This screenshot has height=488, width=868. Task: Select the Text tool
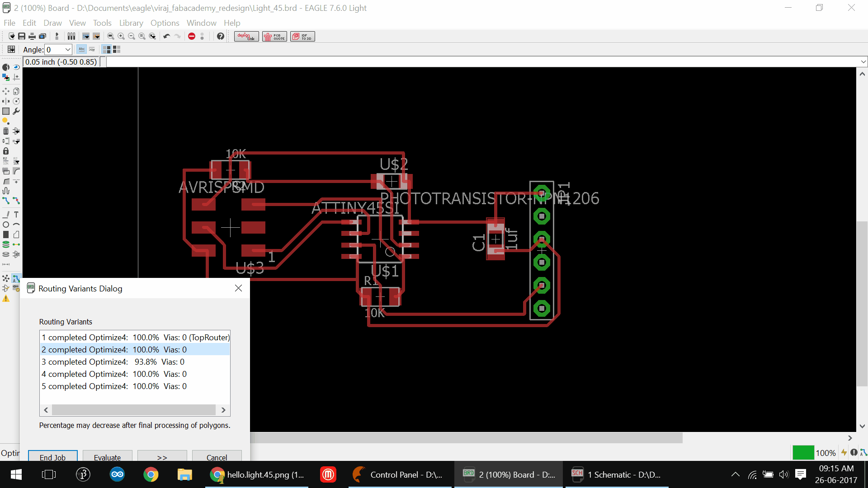coord(16,215)
